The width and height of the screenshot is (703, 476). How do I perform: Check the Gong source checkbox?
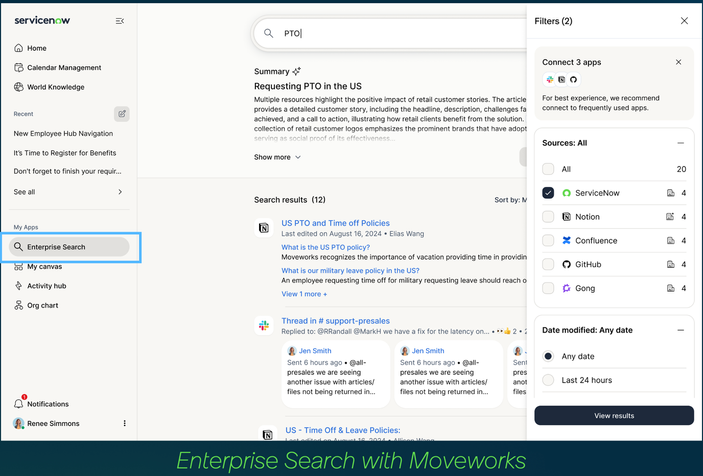click(x=548, y=288)
